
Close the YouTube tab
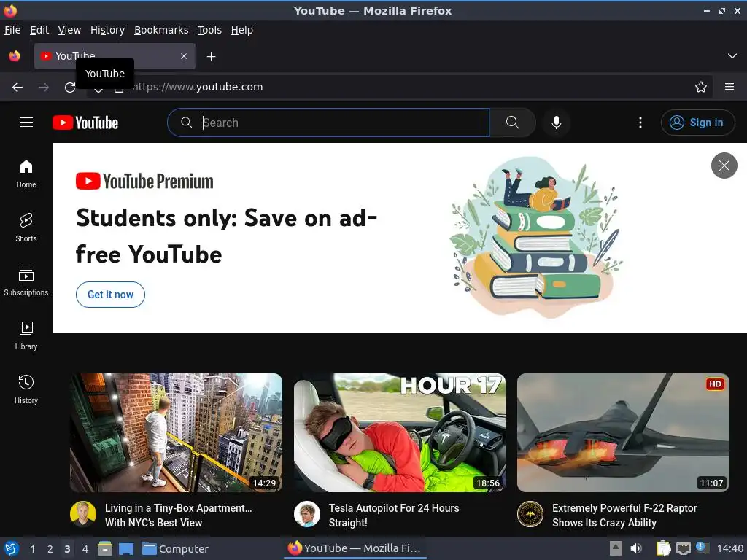pyautogui.click(x=184, y=56)
